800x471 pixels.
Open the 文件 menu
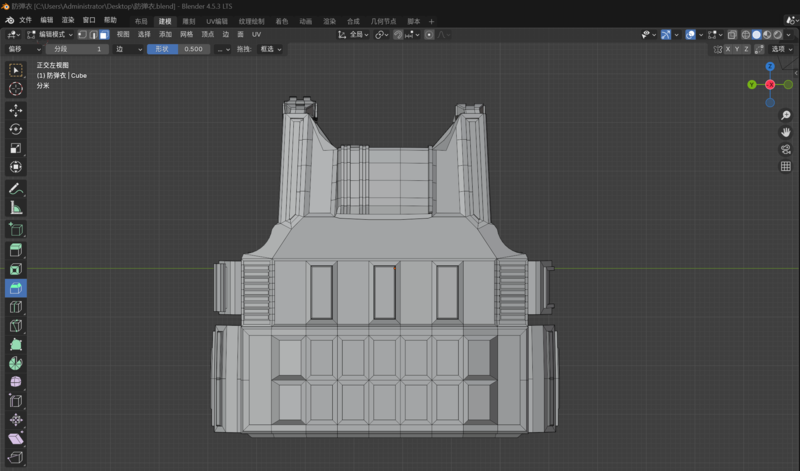click(x=25, y=20)
